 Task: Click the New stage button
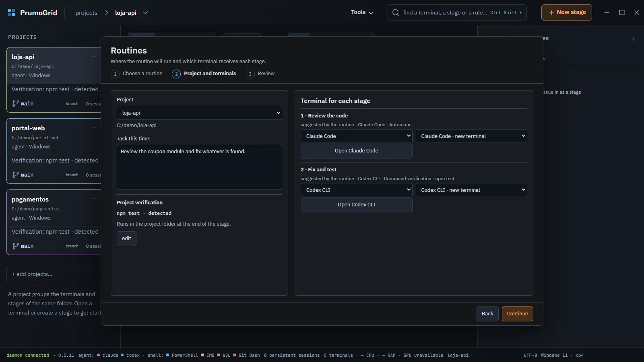[x=567, y=12]
